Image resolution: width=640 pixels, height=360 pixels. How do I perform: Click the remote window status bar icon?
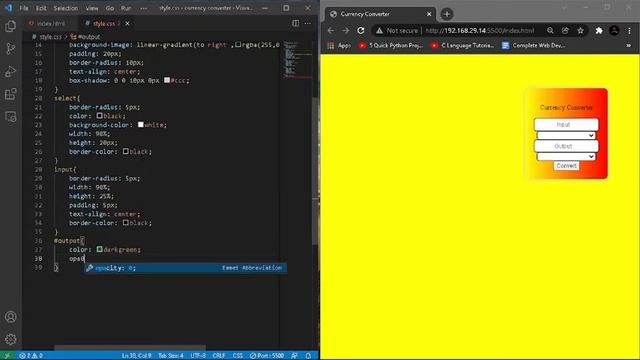point(7,356)
